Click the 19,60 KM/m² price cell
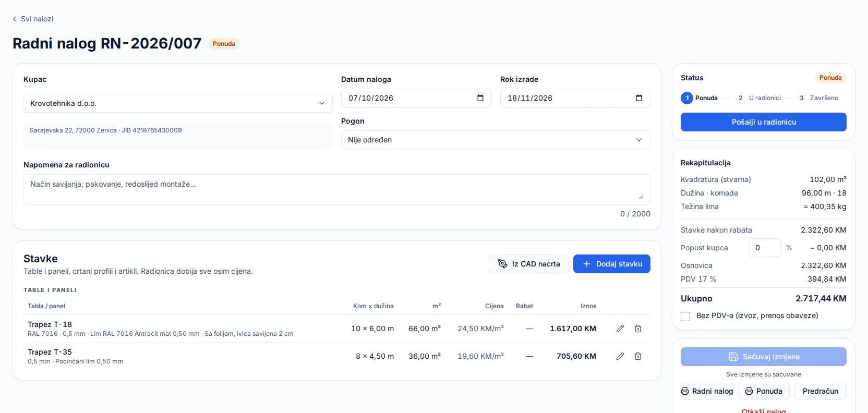 [x=480, y=356]
